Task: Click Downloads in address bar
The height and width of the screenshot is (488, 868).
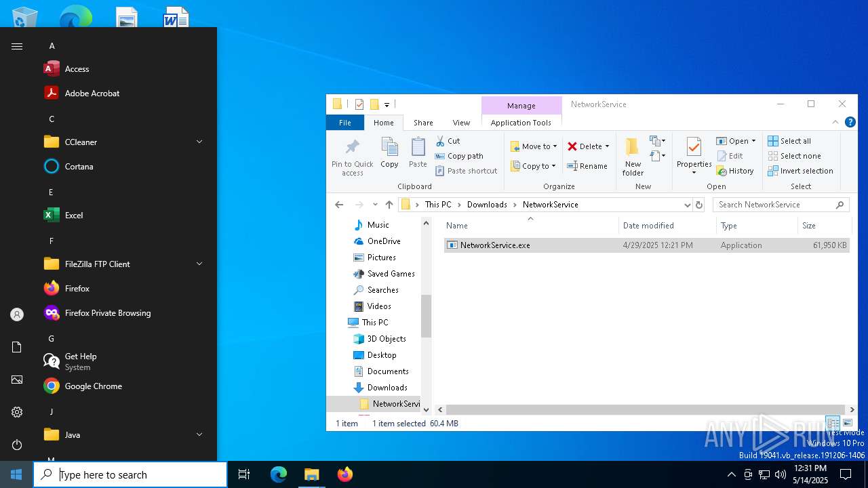Action: (487, 205)
